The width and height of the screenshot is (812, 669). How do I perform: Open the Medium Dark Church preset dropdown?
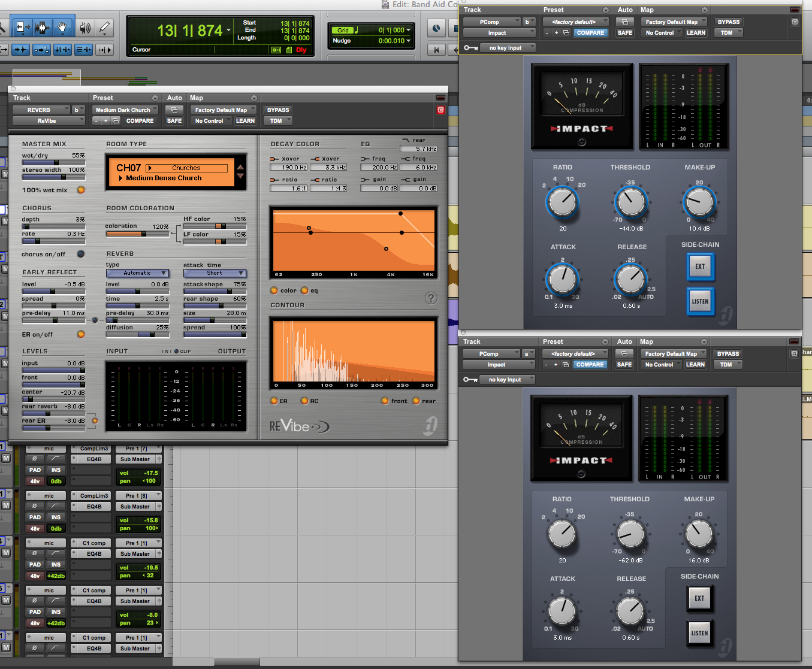tap(125, 110)
